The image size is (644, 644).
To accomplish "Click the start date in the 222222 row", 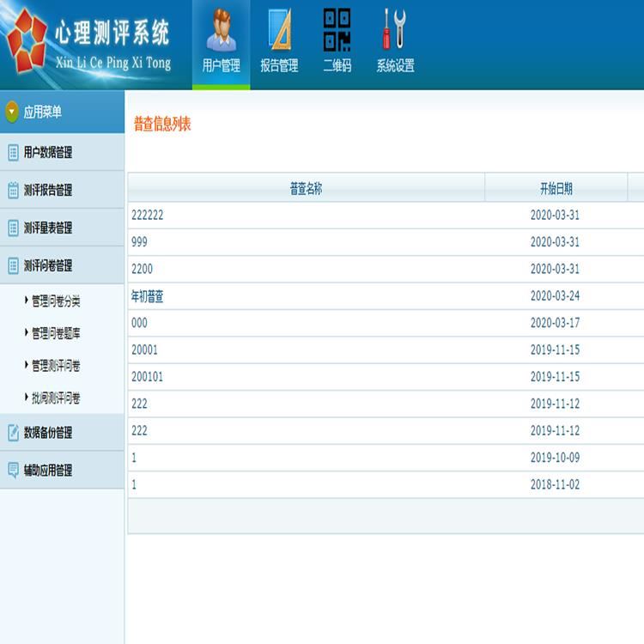I will pyautogui.click(x=555, y=215).
